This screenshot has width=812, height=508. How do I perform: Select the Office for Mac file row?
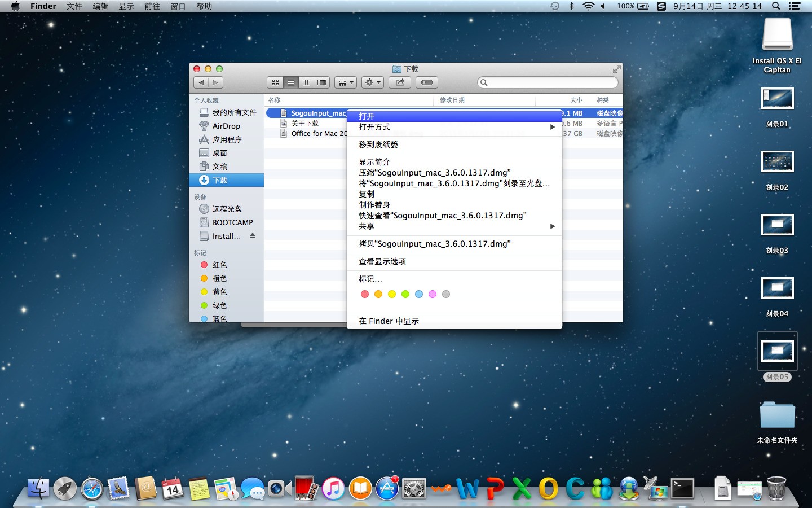306,134
